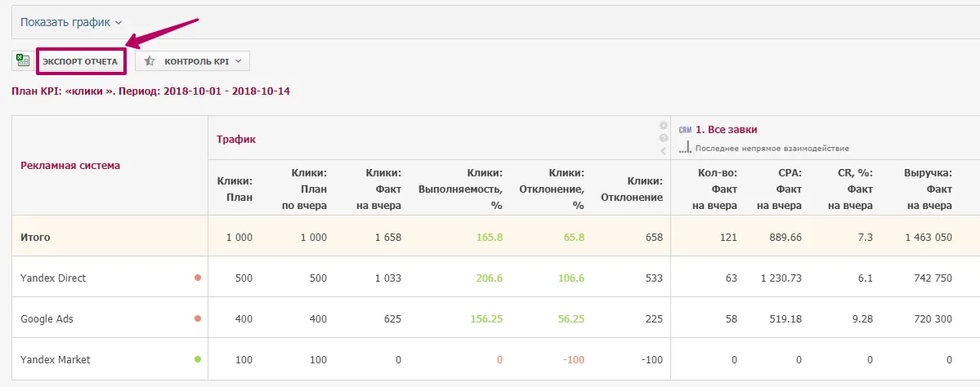This screenshot has width=980, height=387.
Task: Open the Google Ads row
Action: point(47,318)
